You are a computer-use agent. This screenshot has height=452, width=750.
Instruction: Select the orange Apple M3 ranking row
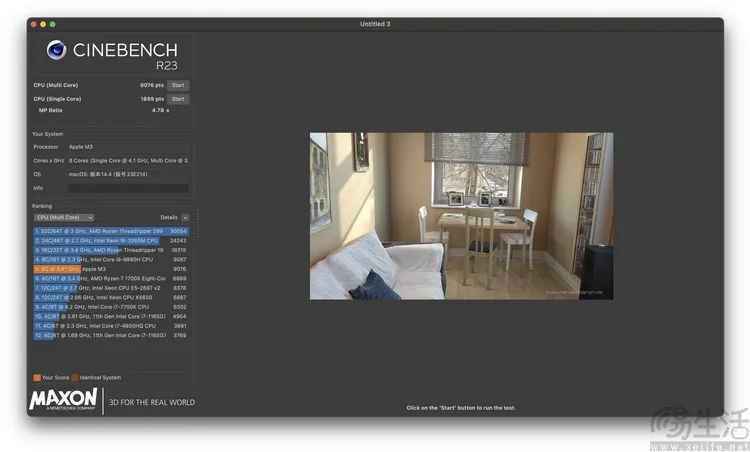(111, 269)
